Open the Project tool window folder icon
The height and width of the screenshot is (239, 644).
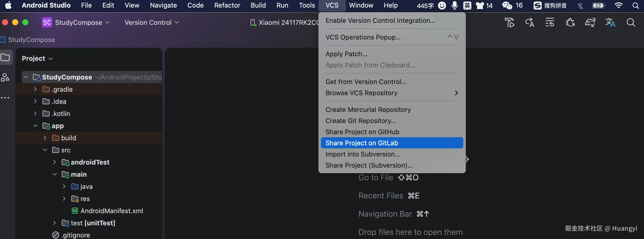pyautogui.click(x=5, y=57)
